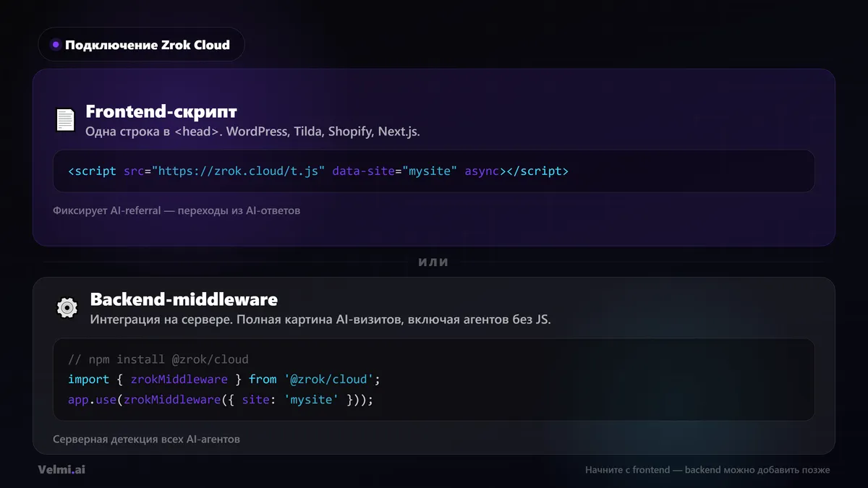Click the Одна строка в head subtitle
The image size is (868, 488).
(252, 132)
